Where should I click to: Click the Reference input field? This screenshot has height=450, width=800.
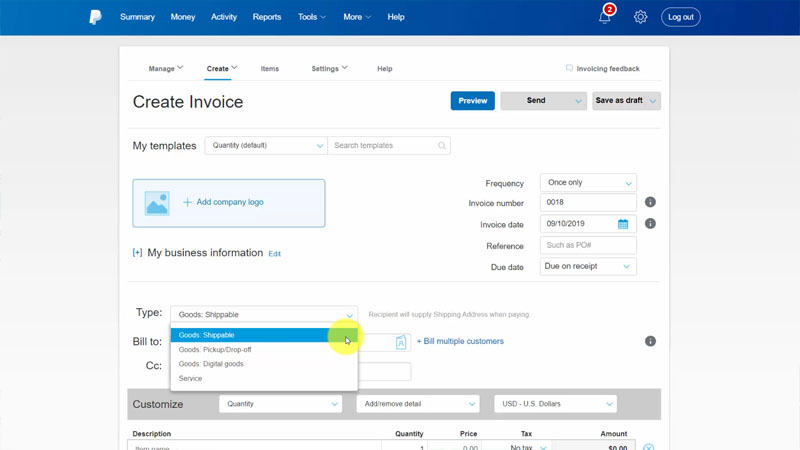(588, 245)
